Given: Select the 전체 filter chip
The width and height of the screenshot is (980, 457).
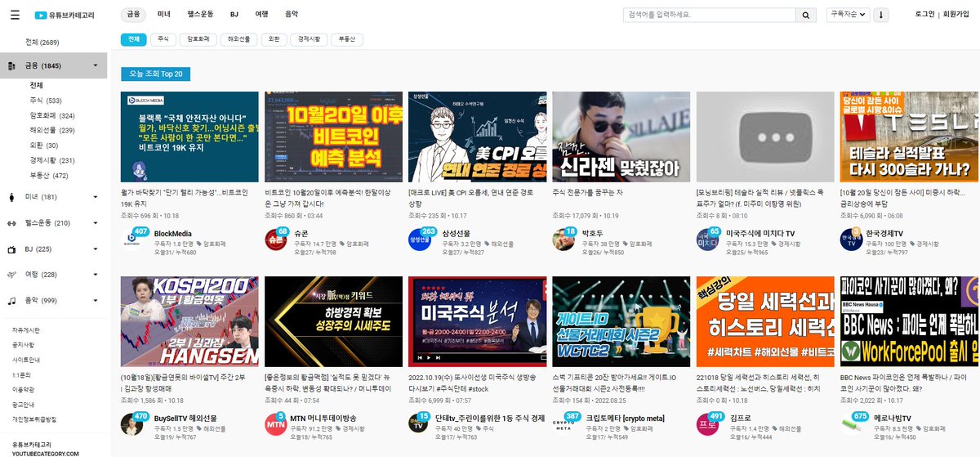Looking at the screenshot, I should pos(134,39).
